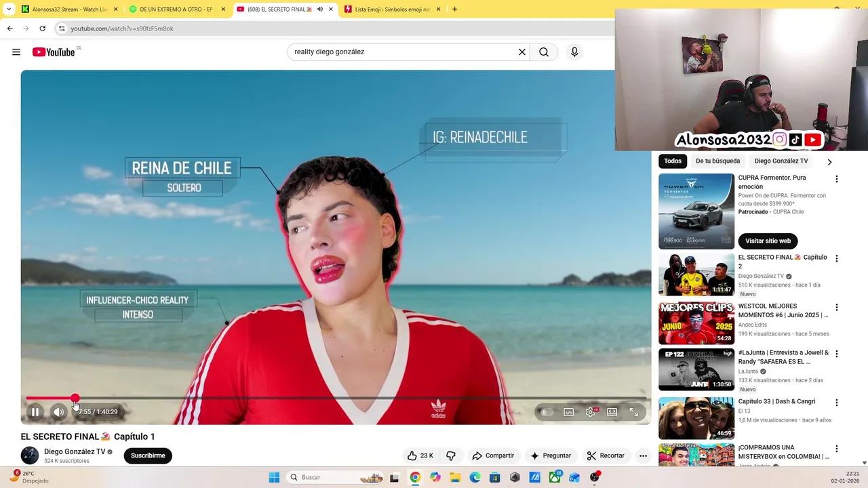
Task: Open OBS Studio from the taskbar
Action: (x=595, y=477)
